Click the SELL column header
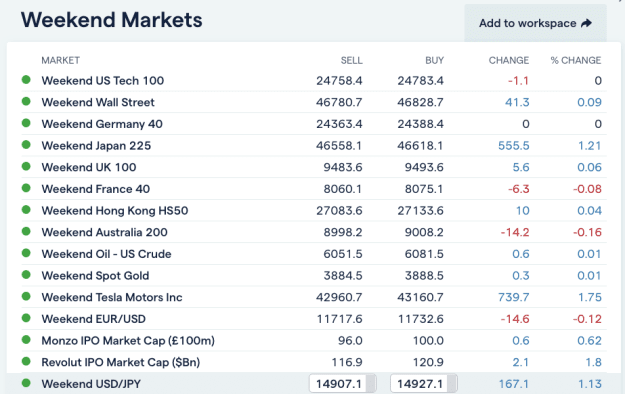Viewport: 625px width, 394px height. (x=351, y=60)
